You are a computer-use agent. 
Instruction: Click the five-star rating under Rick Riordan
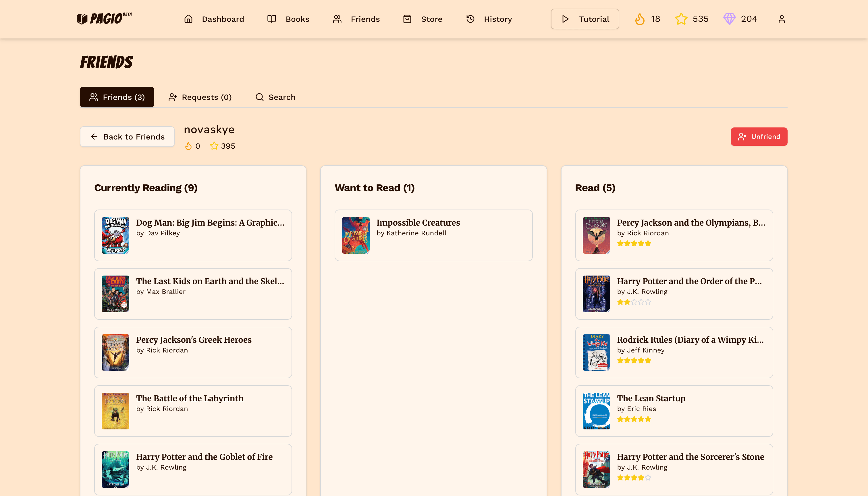634,244
